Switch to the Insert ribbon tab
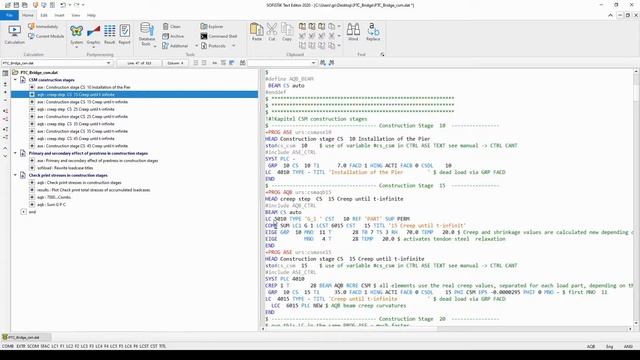 click(59, 15)
